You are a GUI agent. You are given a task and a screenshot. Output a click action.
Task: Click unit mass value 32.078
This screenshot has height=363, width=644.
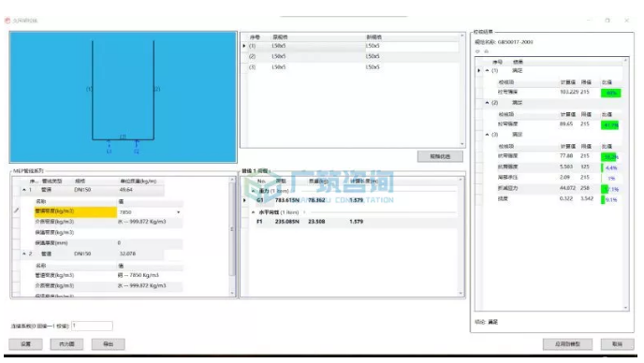coord(127,254)
